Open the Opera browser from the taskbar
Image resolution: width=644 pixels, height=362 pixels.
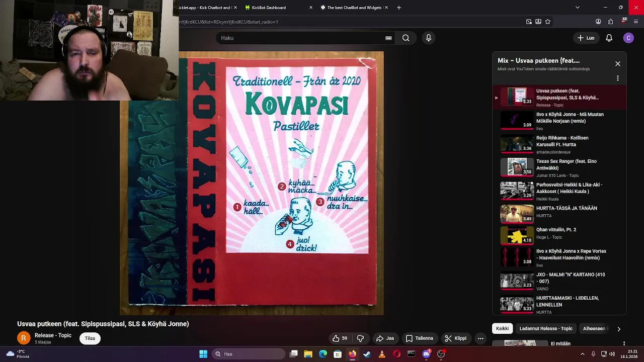pyautogui.click(x=396, y=354)
